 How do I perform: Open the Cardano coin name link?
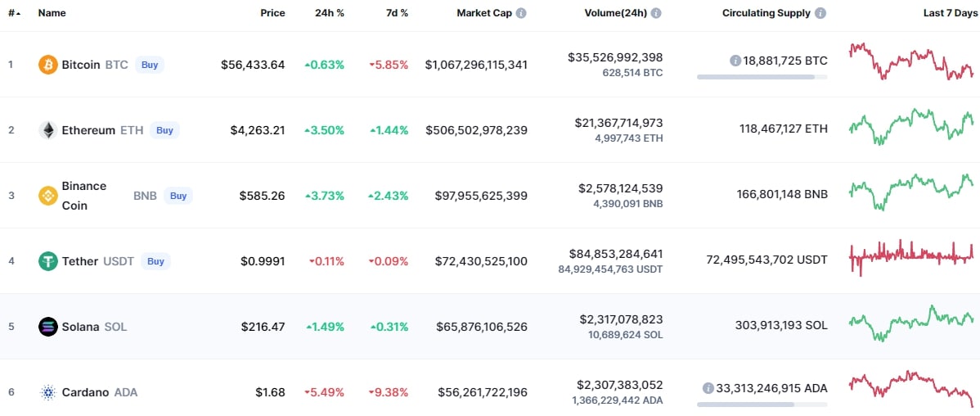pyautogui.click(x=86, y=392)
